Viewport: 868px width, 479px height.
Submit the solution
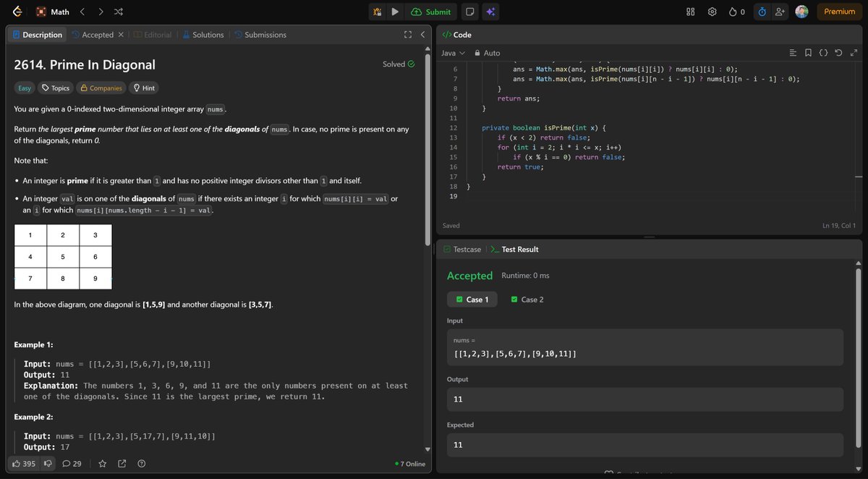point(431,12)
